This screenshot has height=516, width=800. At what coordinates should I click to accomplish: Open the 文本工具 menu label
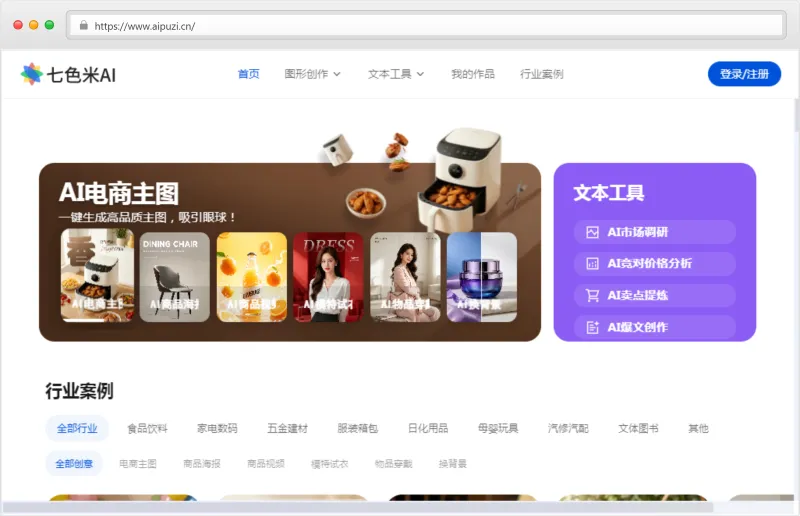click(390, 74)
